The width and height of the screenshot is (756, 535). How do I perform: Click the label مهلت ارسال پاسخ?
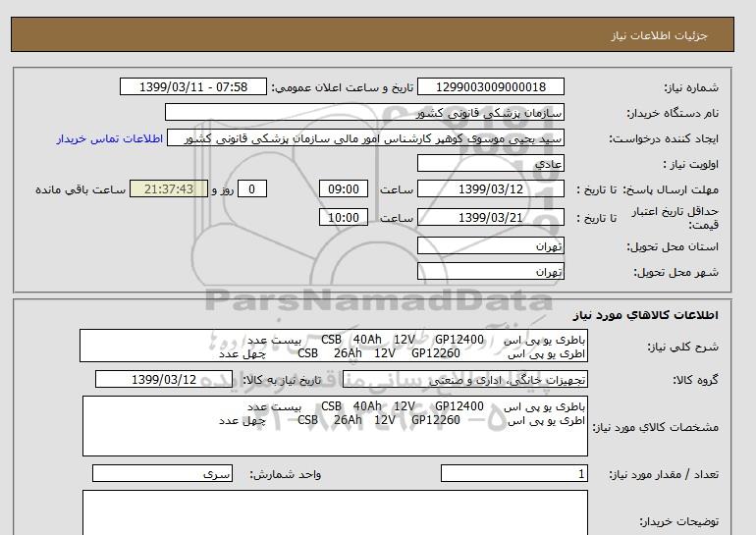click(671, 189)
